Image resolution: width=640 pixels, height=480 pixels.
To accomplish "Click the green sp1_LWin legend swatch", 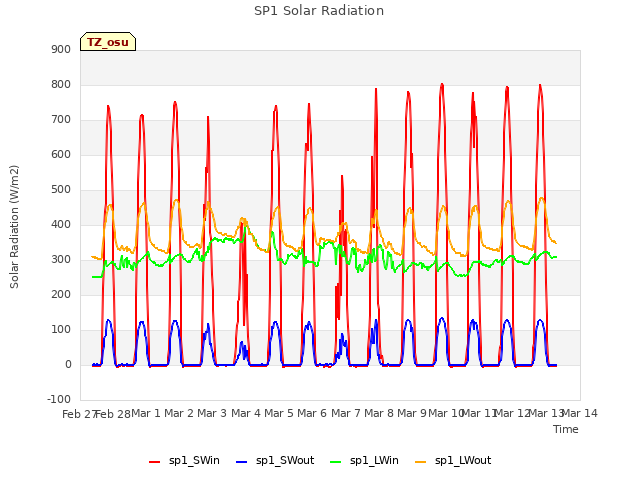I will pos(336,462).
